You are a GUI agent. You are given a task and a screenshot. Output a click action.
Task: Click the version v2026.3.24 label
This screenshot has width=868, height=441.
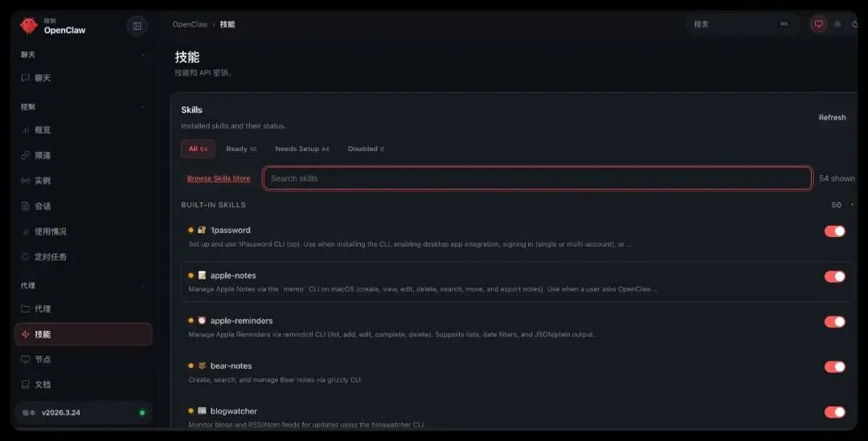tap(61, 413)
